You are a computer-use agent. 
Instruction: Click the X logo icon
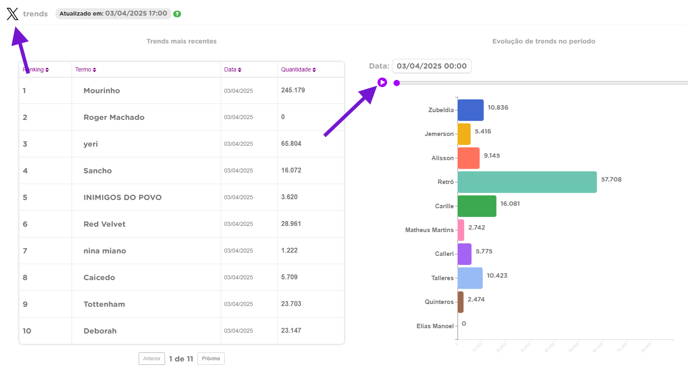coord(12,14)
